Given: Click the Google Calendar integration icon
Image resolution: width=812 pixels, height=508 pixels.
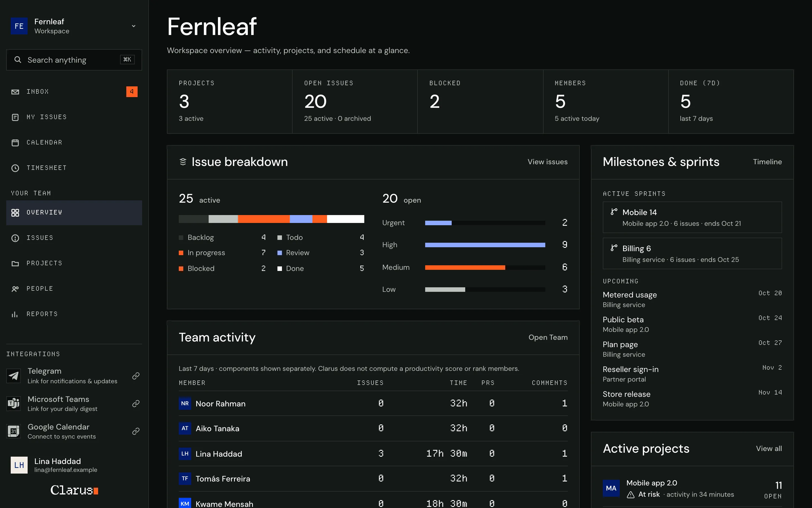Looking at the screenshot, I should (x=14, y=431).
